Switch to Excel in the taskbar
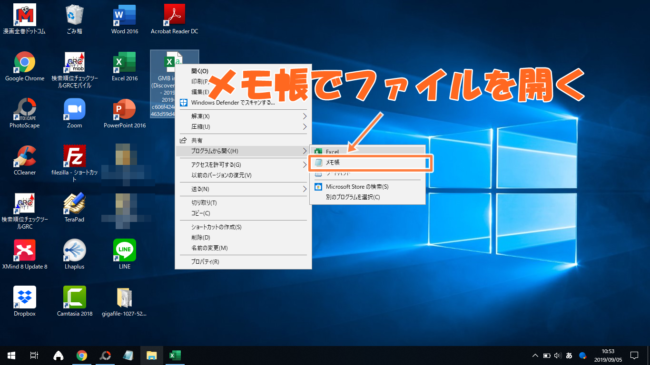 point(175,355)
